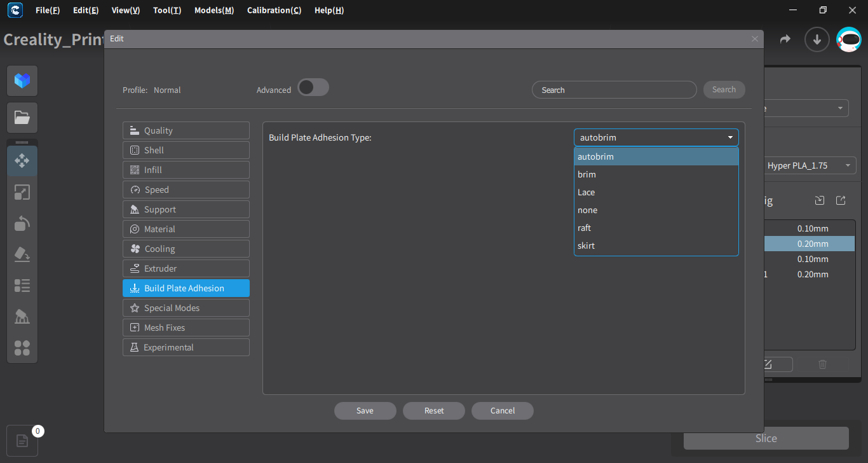The image size is (868, 463).
Task: Focus the Search input field
Action: 614,90
